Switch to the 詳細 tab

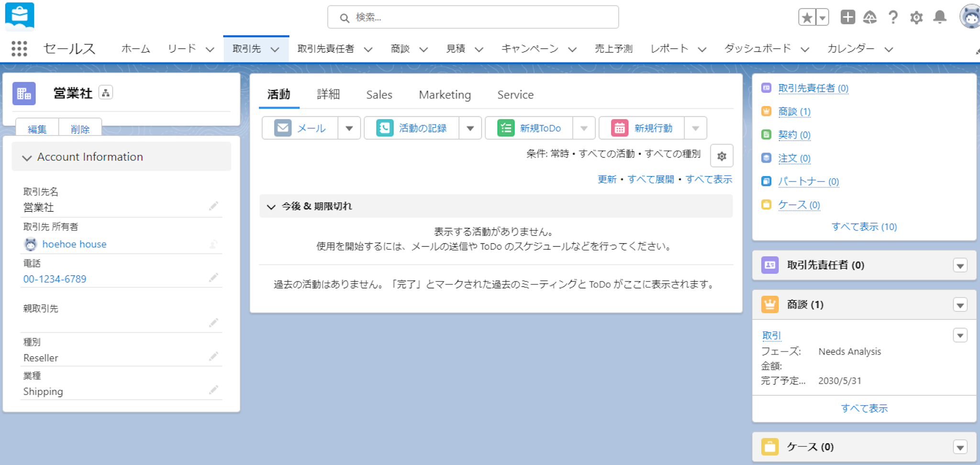pos(328,95)
